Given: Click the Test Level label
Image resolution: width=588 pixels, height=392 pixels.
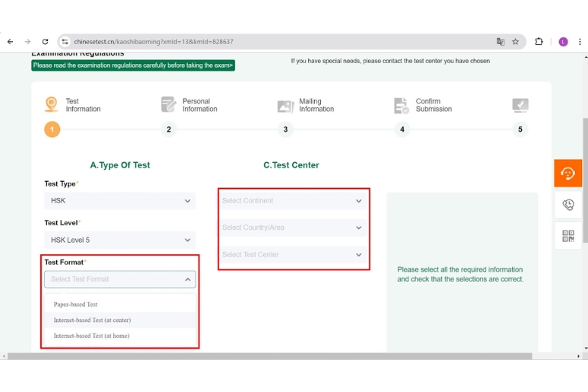Looking at the screenshot, I should coord(61,223).
